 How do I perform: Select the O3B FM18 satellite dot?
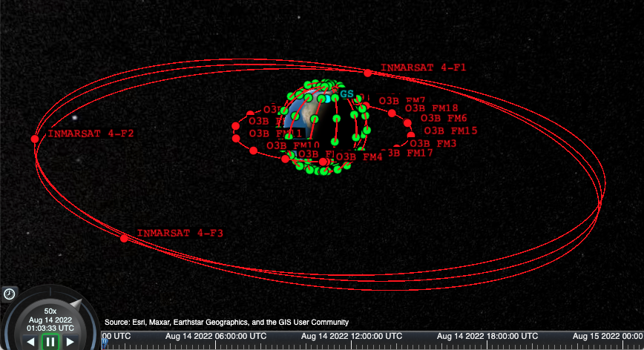[392, 113]
